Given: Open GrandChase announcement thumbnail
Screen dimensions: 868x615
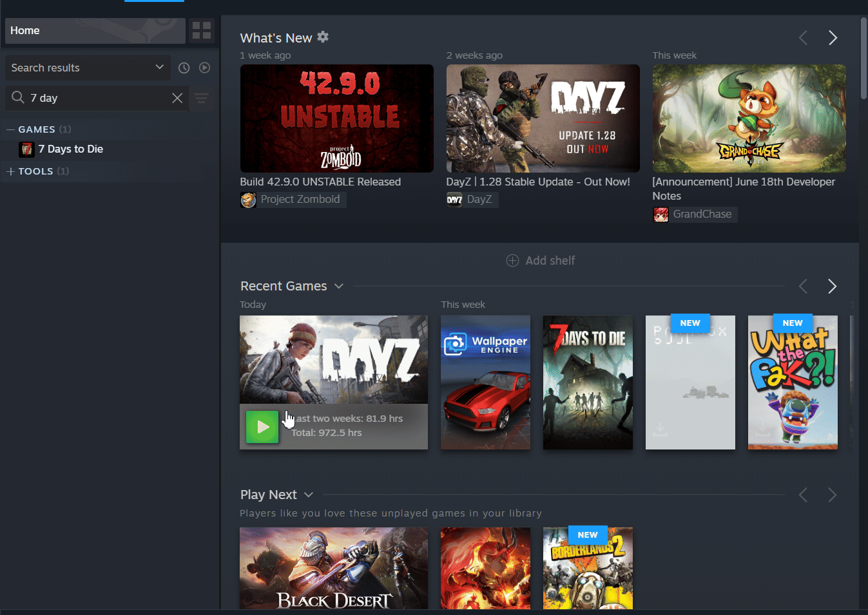Looking at the screenshot, I should point(749,118).
